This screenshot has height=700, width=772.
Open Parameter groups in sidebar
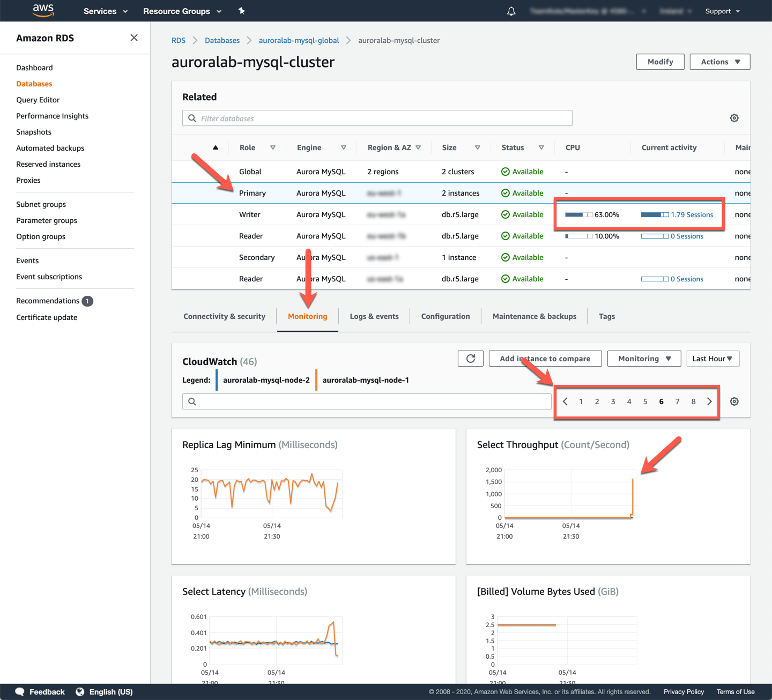tap(47, 220)
